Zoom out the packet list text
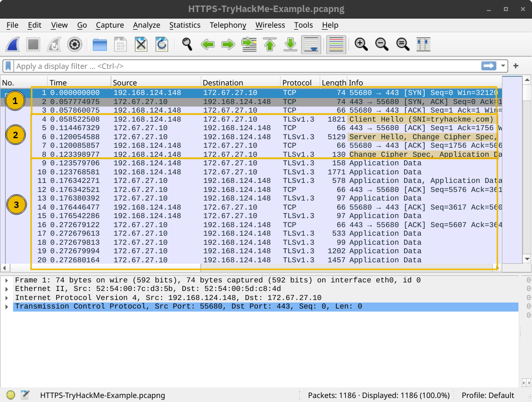 tap(381, 44)
